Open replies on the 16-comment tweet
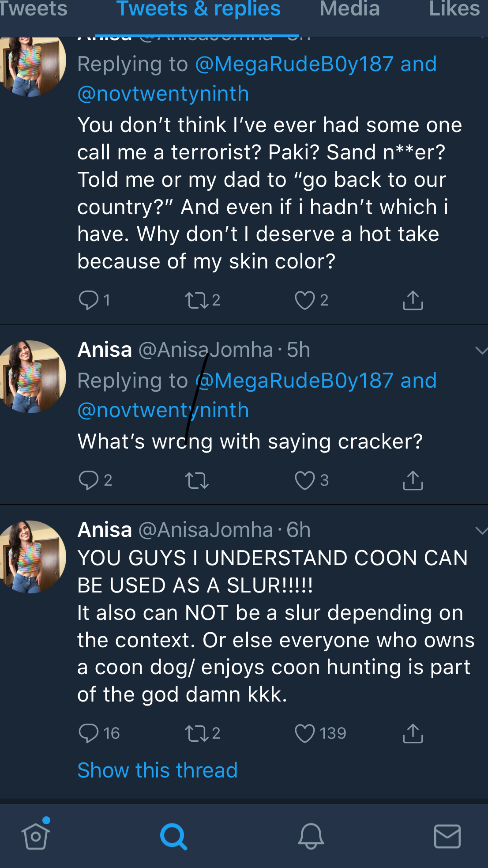This screenshot has width=488, height=868. pyautogui.click(x=89, y=733)
